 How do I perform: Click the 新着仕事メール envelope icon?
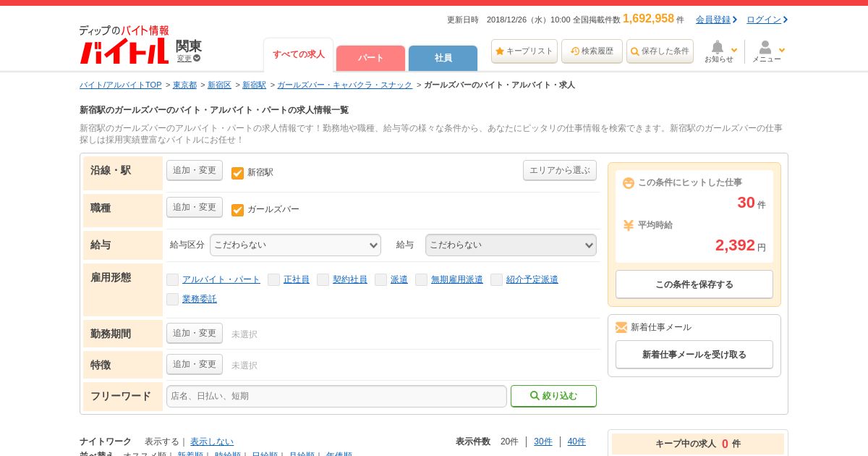coord(621,327)
